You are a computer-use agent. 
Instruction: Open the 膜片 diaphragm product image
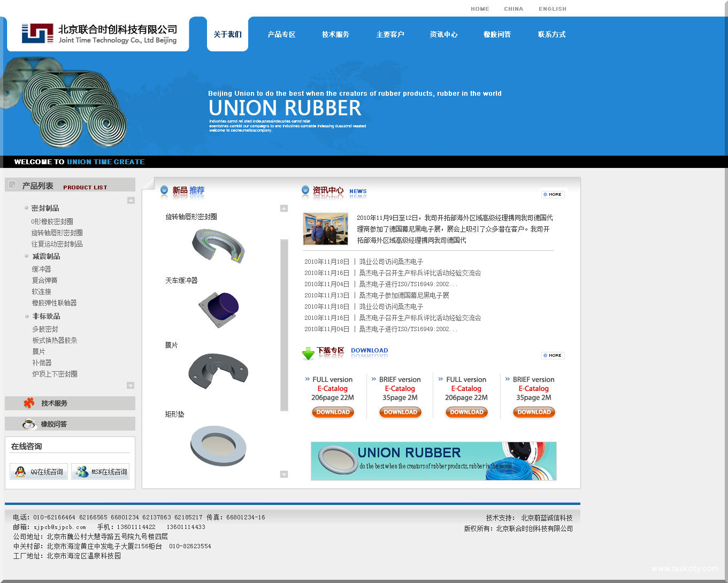point(218,371)
